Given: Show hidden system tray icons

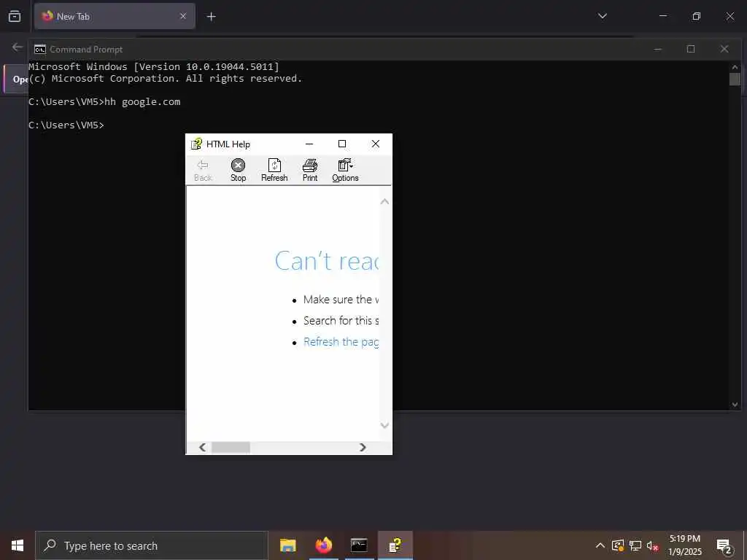Looking at the screenshot, I should [x=600, y=545].
